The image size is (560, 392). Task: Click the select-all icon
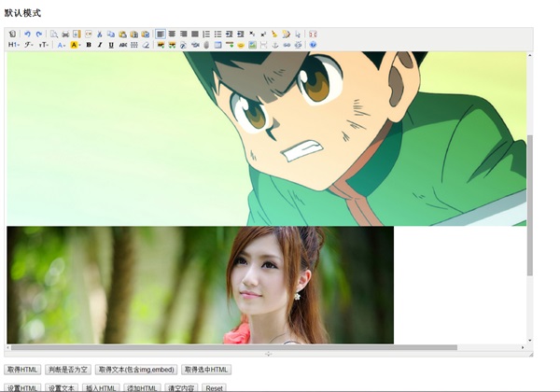[x=298, y=34]
